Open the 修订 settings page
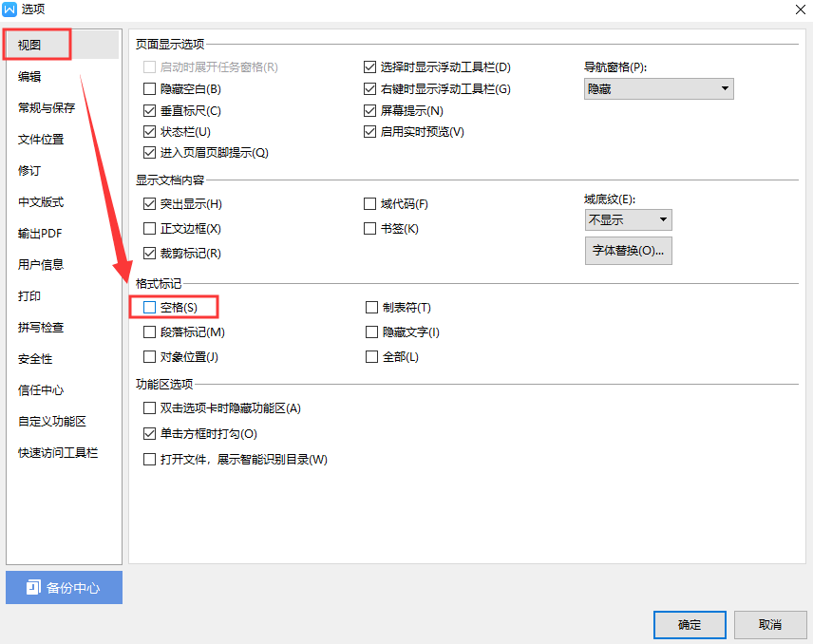Screen dimensions: 813x644 [29, 171]
